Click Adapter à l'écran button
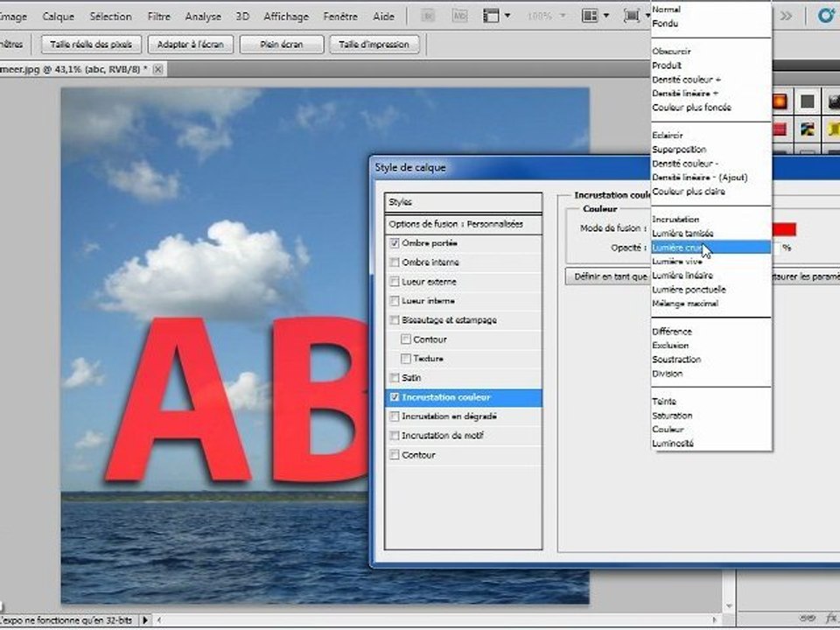This screenshot has width=840, height=630. point(191,45)
